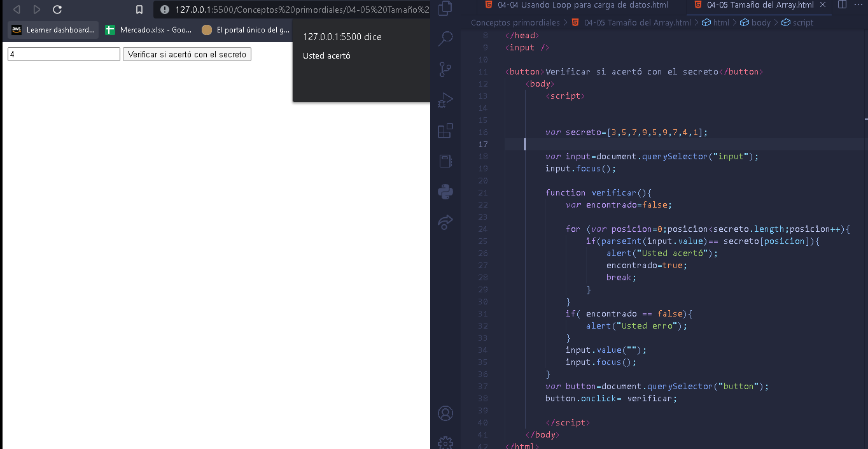The image size is (868, 449).
Task: Click the button.onclick= verificar line
Action: (612, 399)
